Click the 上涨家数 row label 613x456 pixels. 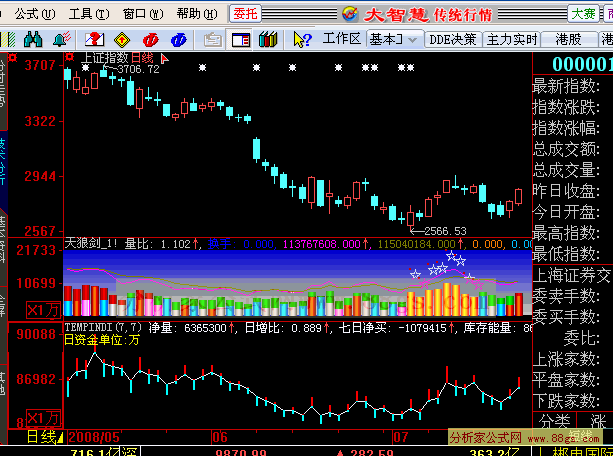(x=566, y=359)
